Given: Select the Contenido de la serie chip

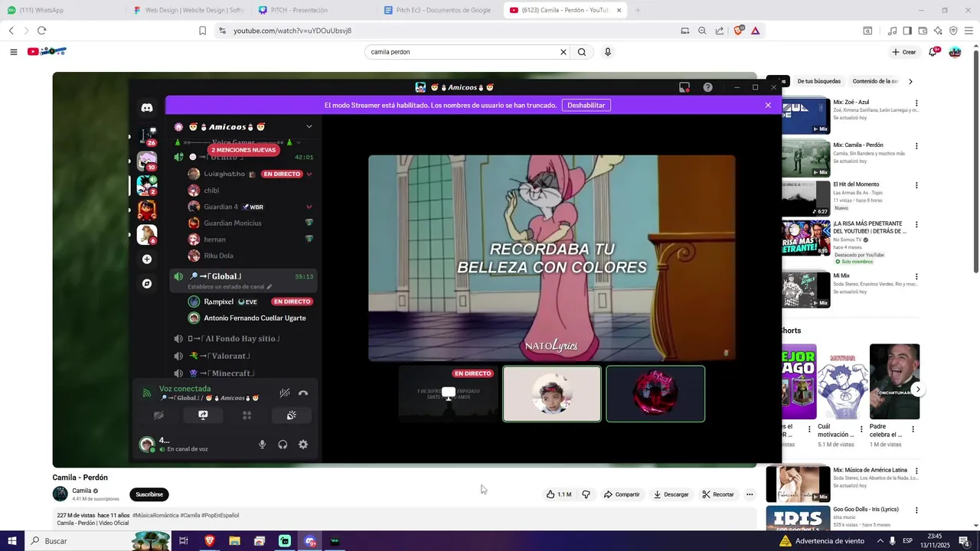Looking at the screenshot, I should (874, 81).
